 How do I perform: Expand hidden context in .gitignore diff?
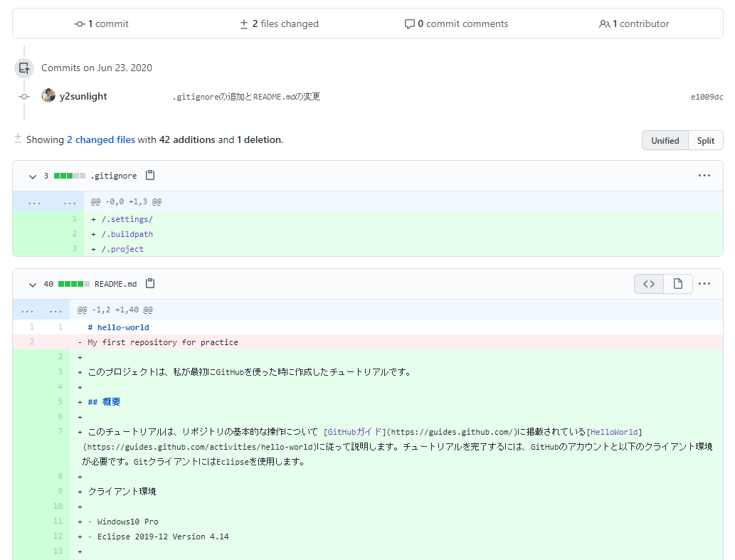tap(33, 201)
